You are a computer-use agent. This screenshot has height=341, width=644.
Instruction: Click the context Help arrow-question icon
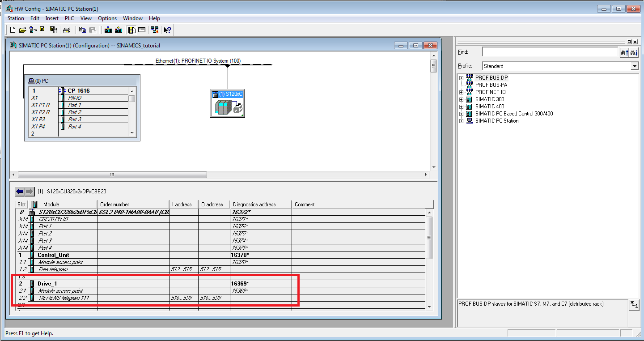click(167, 30)
